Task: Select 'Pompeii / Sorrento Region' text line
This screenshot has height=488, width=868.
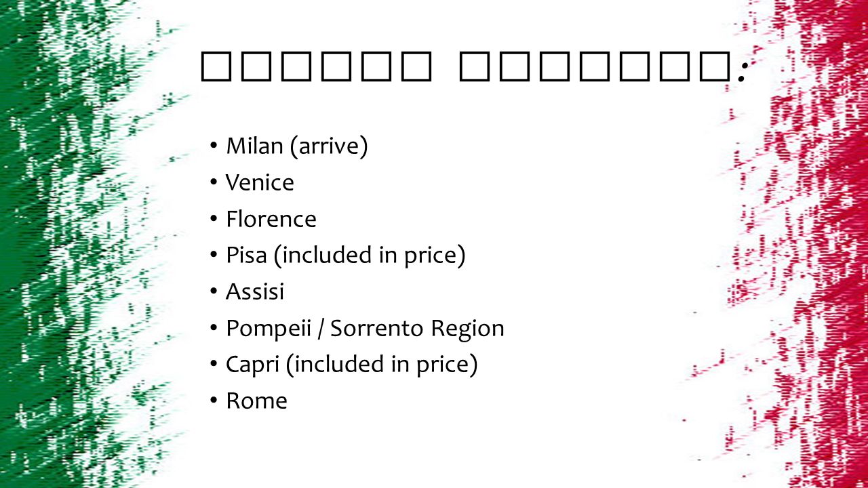Action: pyautogui.click(x=365, y=329)
